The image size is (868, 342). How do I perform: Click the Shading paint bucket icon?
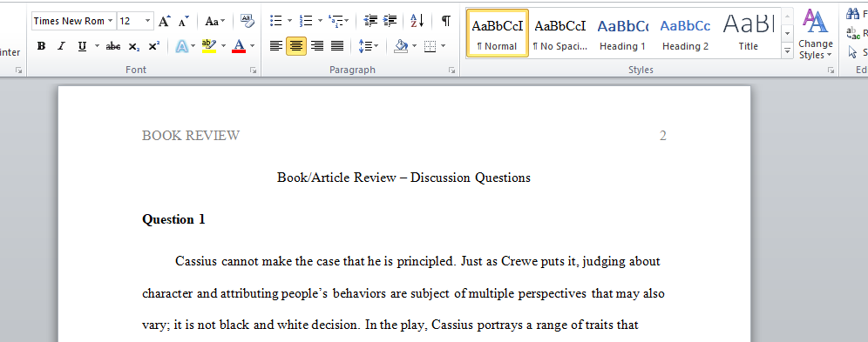point(402,46)
